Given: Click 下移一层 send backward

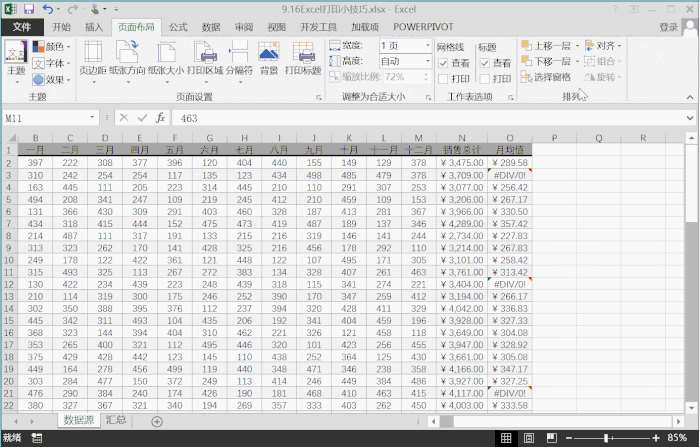Looking at the screenshot, I should click(x=550, y=61).
